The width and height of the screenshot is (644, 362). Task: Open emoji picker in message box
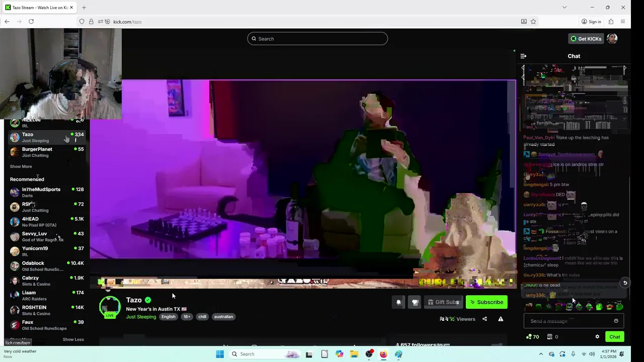tap(616, 321)
